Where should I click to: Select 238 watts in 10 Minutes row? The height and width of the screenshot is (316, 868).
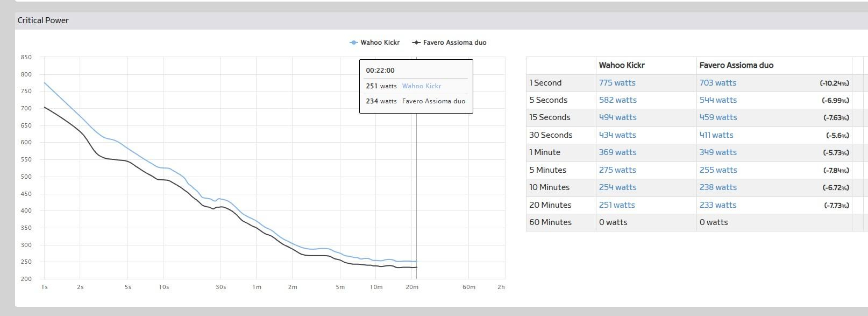[x=718, y=187]
